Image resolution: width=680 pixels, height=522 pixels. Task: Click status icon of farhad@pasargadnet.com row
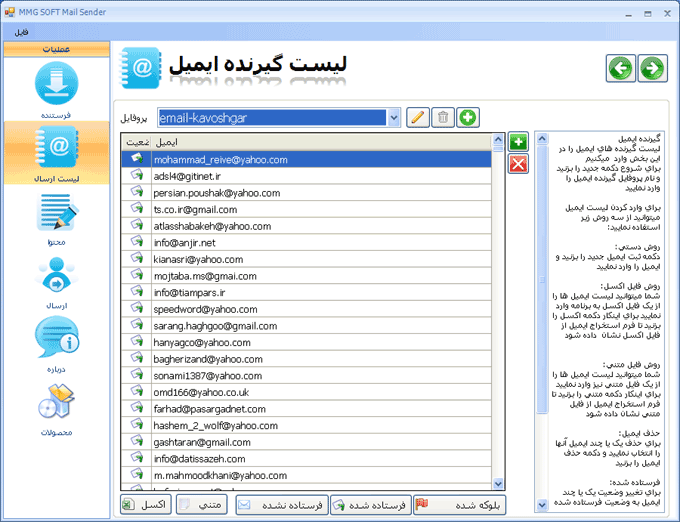137,408
